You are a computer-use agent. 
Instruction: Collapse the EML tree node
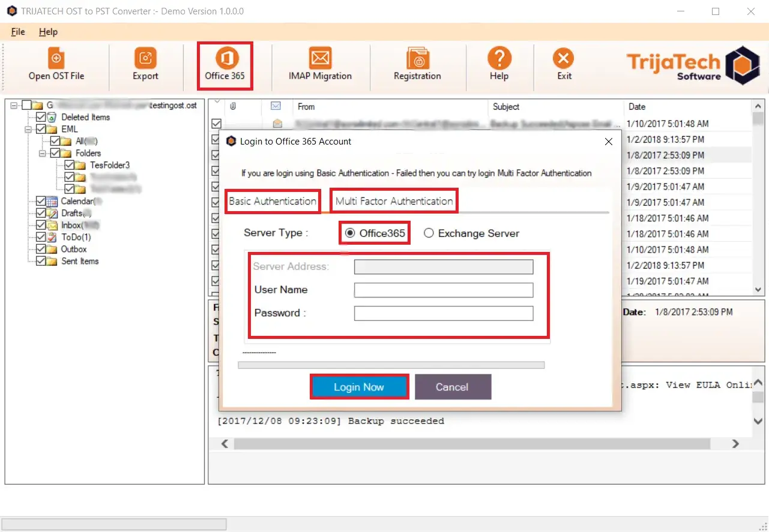(x=28, y=129)
